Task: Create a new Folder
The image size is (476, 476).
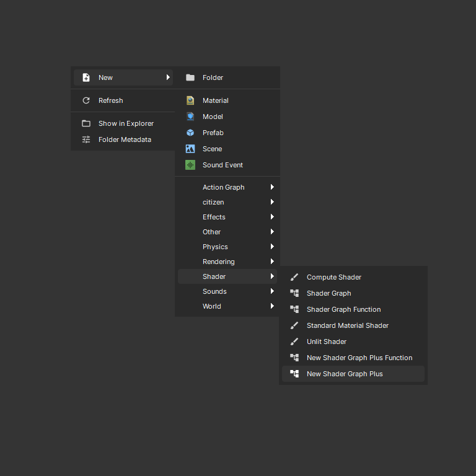Action: [213, 77]
